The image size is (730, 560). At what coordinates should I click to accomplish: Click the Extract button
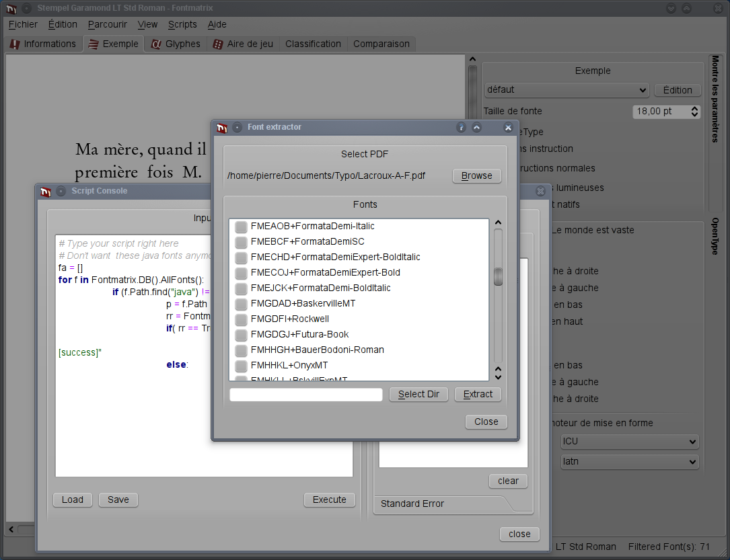478,395
